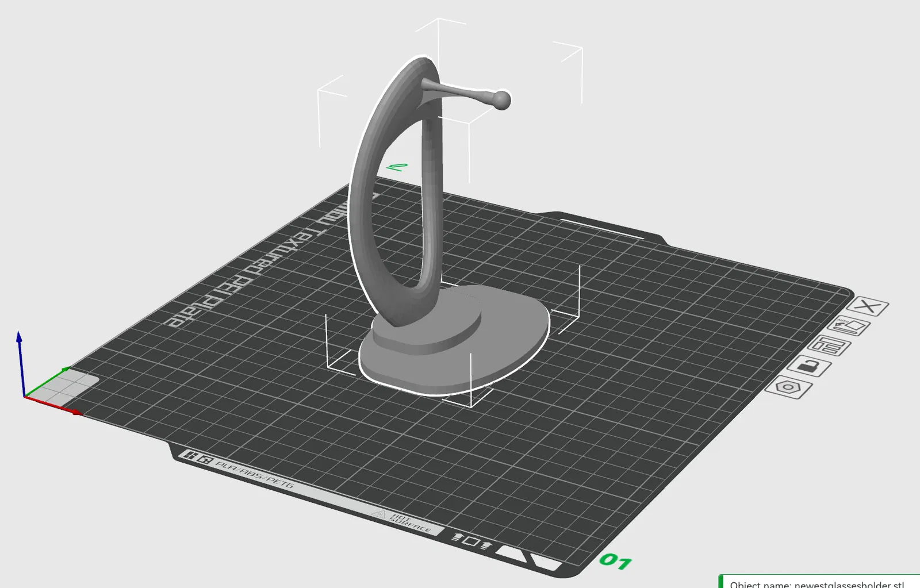Click the red X axis arrow

pyautogui.click(x=53, y=405)
